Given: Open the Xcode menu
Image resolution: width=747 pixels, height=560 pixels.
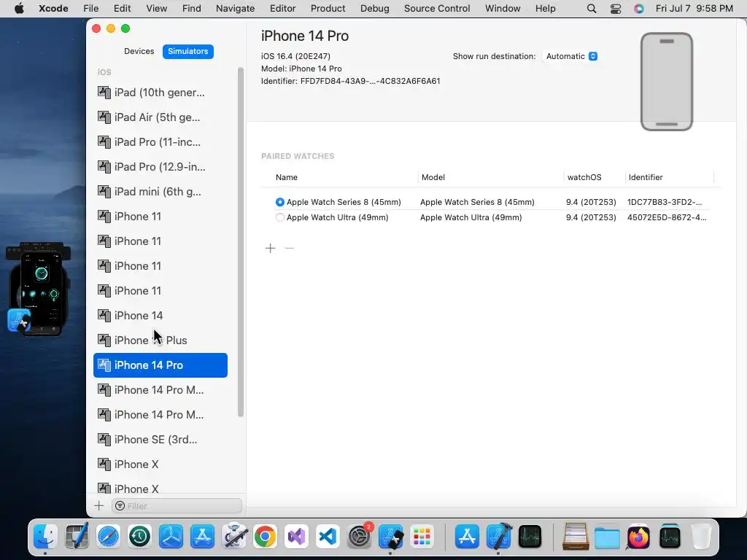Looking at the screenshot, I should (53, 9).
